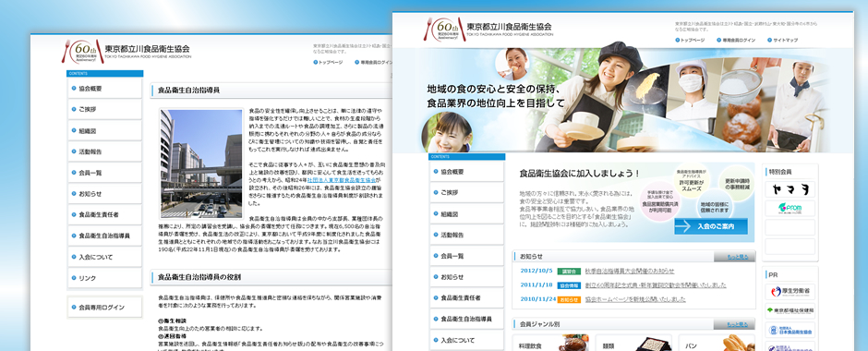Select お知らせ in front window contents menu
Image resolution: width=868 pixels, height=351 pixels.
coord(466,277)
